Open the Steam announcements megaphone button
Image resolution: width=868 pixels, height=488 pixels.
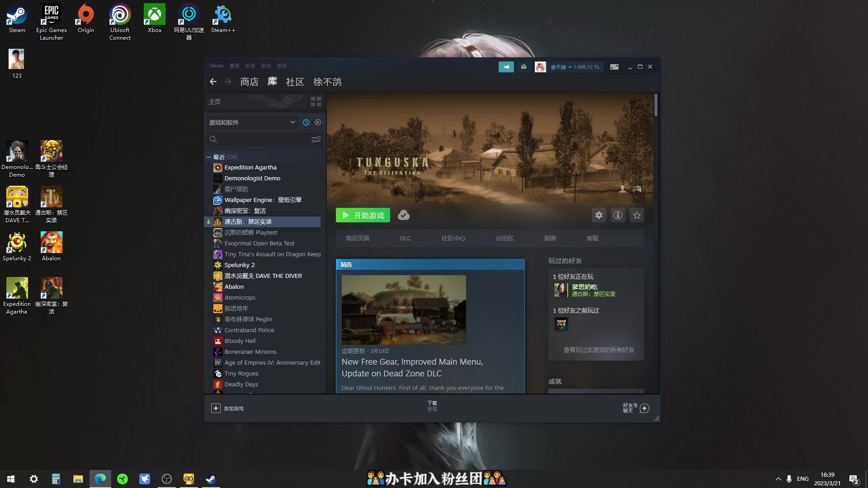pos(506,67)
